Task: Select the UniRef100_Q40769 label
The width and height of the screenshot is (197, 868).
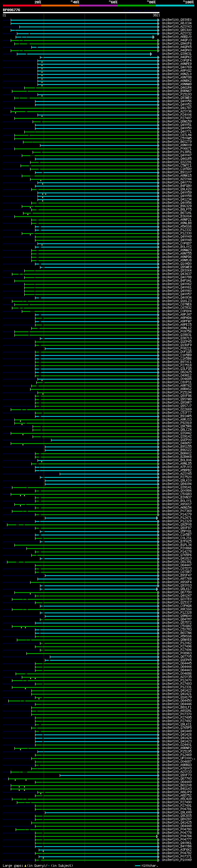Action: click(x=177, y=67)
